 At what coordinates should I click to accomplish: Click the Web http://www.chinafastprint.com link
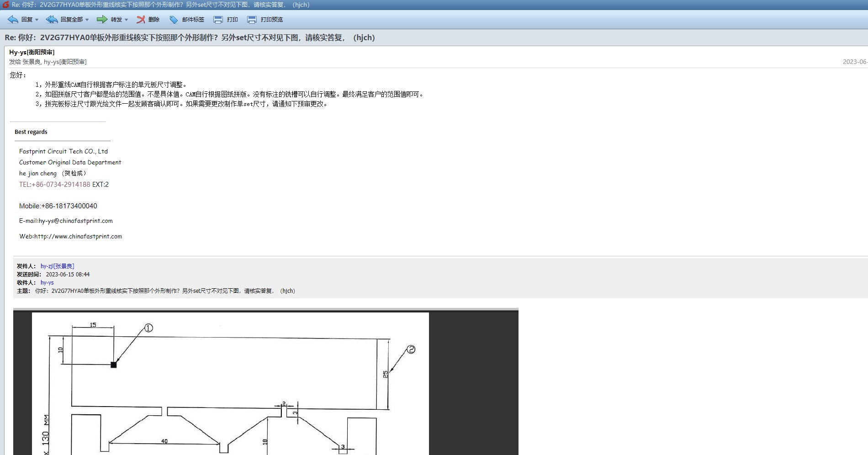pyautogui.click(x=71, y=236)
